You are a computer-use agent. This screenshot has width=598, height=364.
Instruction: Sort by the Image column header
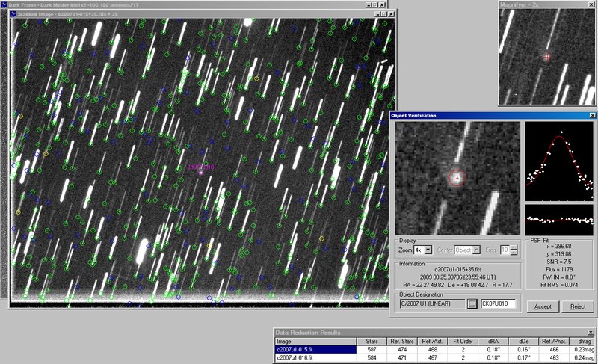pos(315,341)
